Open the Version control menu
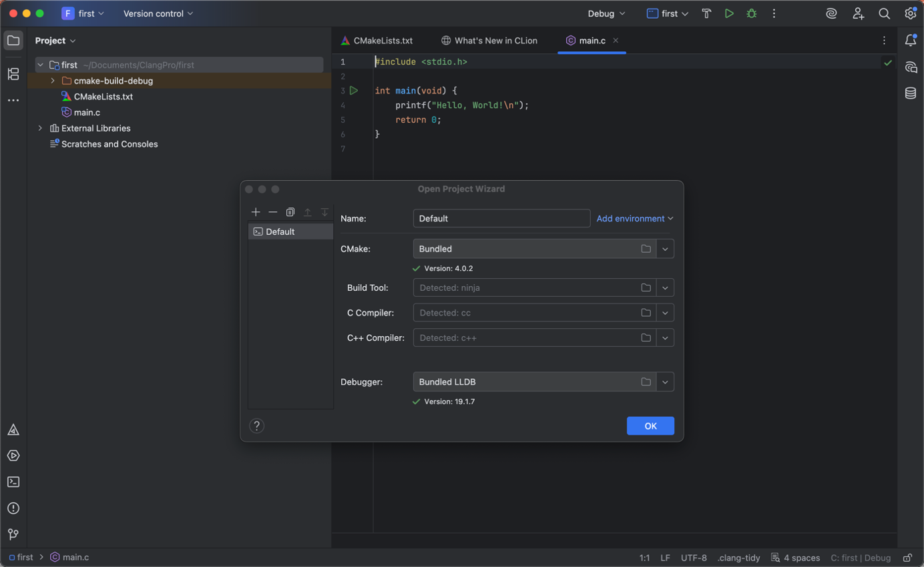 click(158, 13)
